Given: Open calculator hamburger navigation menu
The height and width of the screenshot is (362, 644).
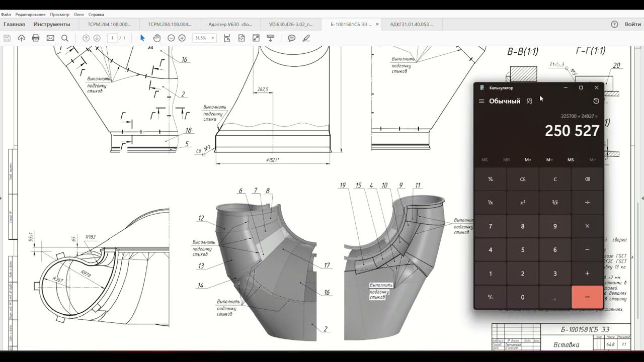Looking at the screenshot, I should (481, 101).
